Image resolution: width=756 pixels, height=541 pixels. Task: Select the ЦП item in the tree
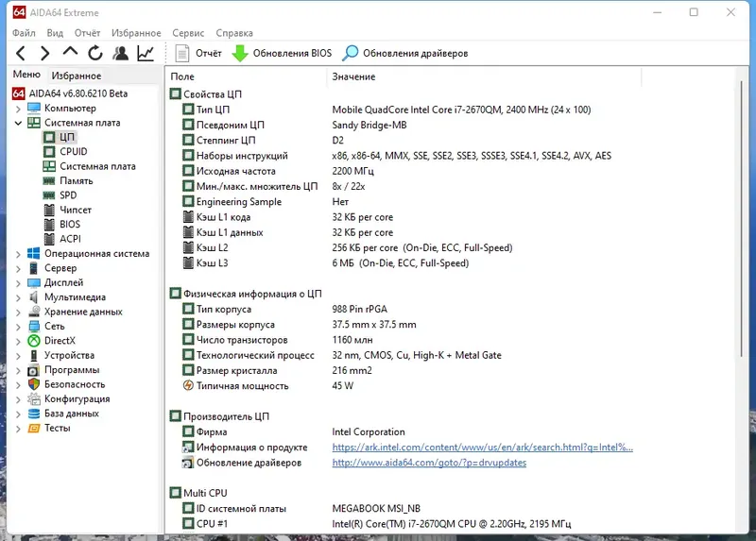(66, 137)
